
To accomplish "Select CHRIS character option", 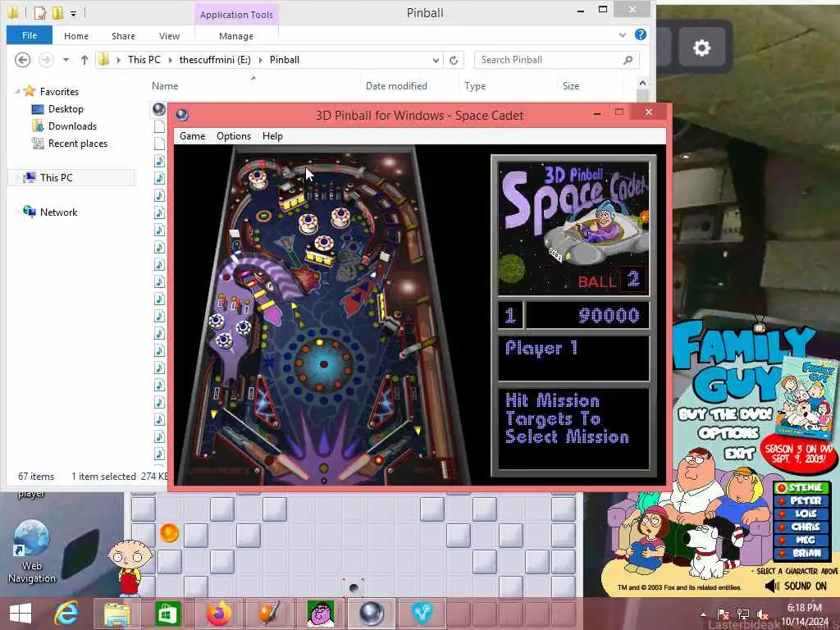I will [x=801, y=527].
